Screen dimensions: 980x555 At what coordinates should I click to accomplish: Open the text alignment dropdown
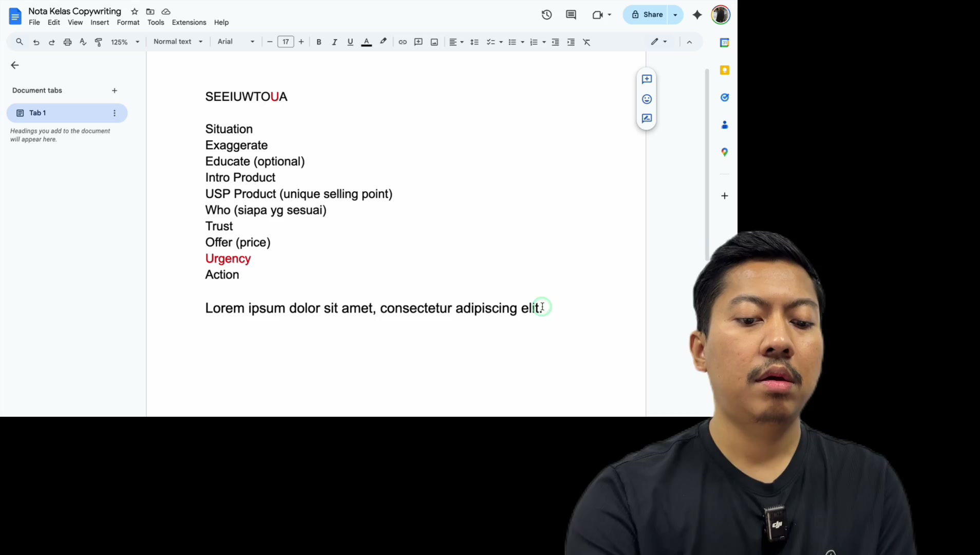pyautogui.click(x=456, y=42)
